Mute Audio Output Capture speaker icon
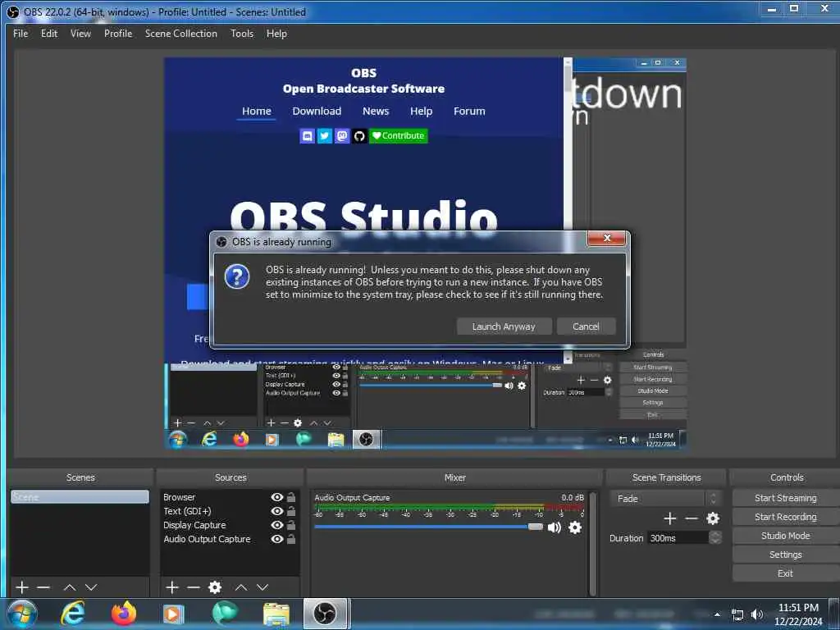Image resolution: width=840 pixels, height=630 pixels. (x=555, y=527)
